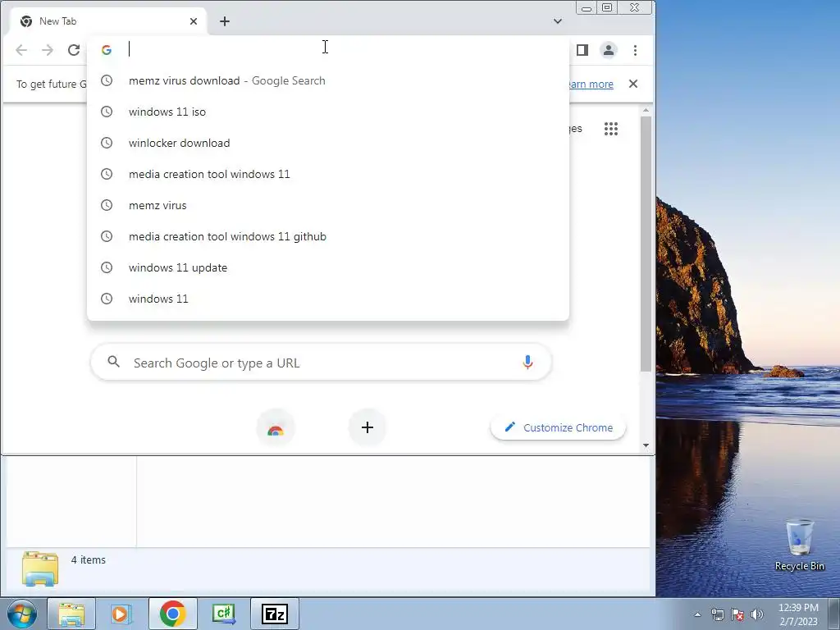Choose 'media creation tool windows 11' suggestion
840x630 pixels.
pos(328,174)
